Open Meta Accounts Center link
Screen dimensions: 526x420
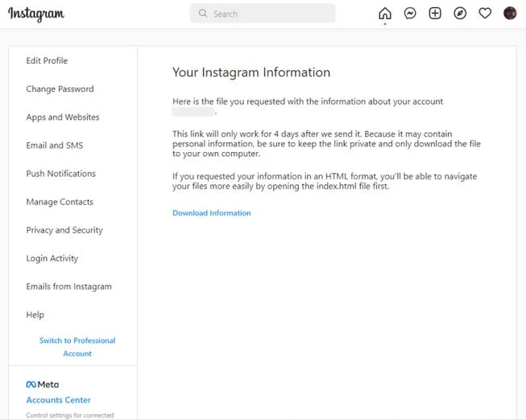point(59,400)
